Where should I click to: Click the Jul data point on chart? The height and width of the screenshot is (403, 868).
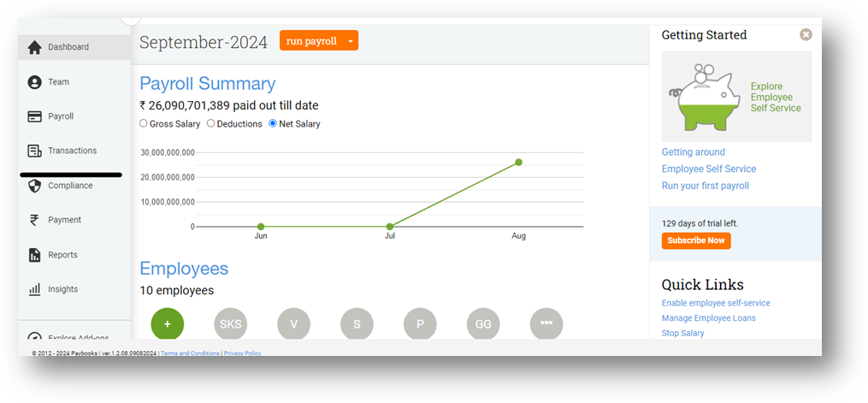tap(390, 227)
